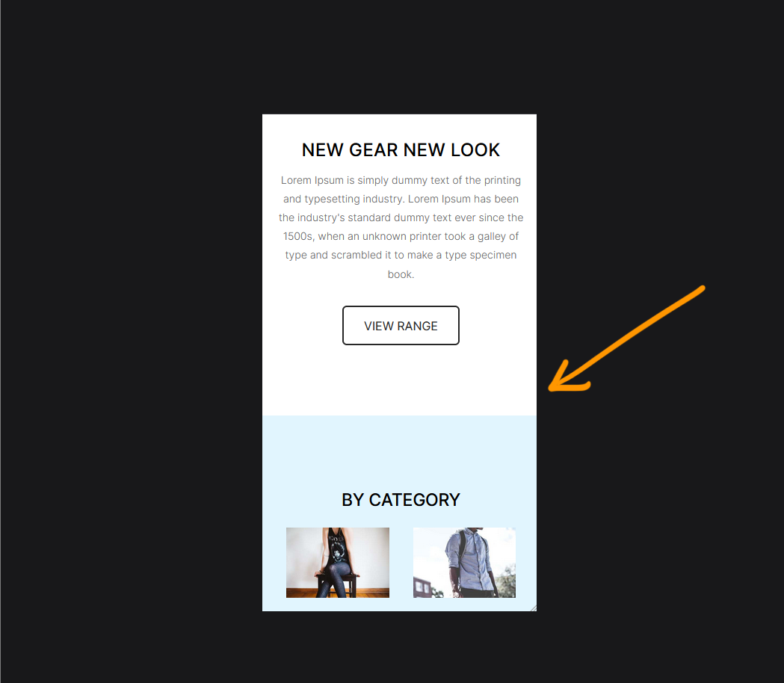Click the VIEW RANGE button

(x=401, y=326)
